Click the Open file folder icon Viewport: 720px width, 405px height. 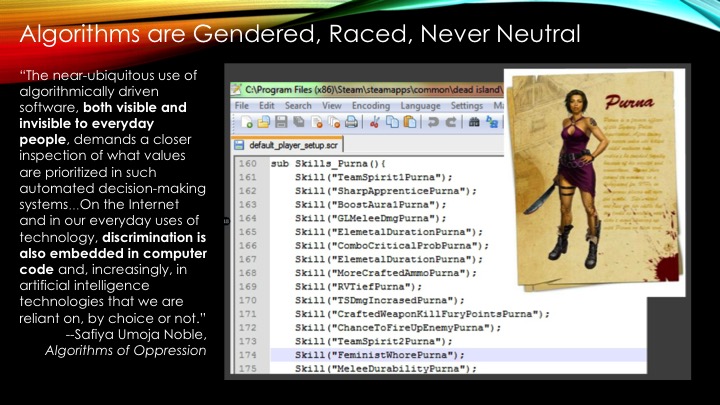[x=264, y=122]
